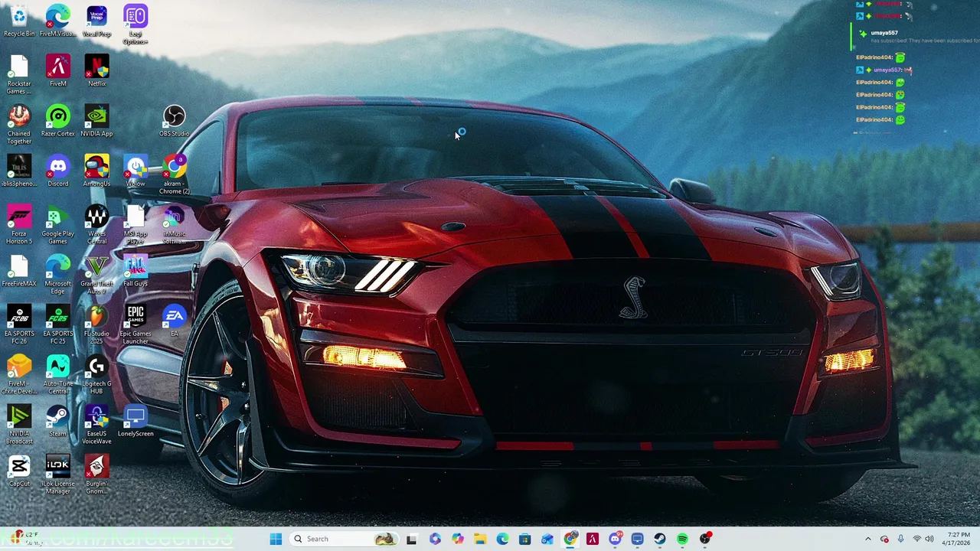980x551 pixels.
Task: Open the Microsoft Edge desktop shortcut
Action: tap(57, 275)
